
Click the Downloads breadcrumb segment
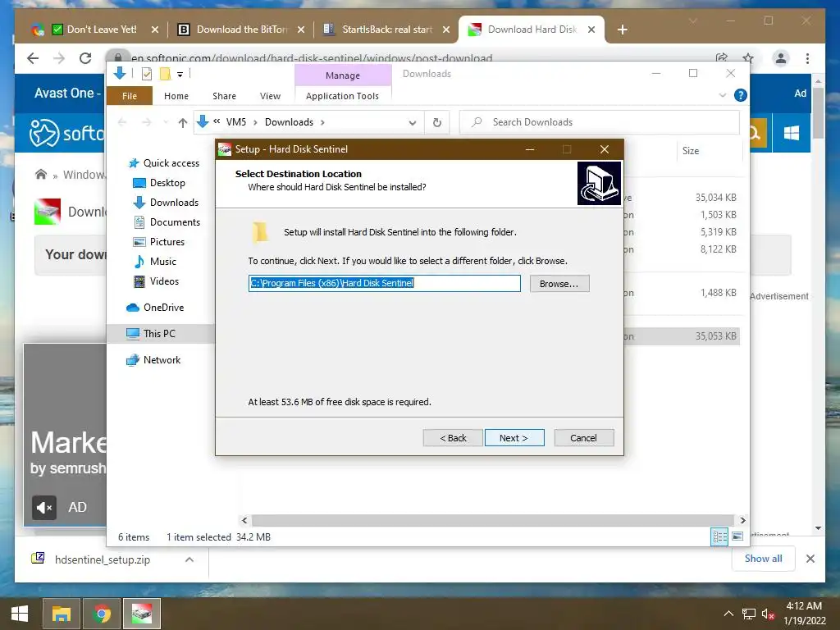tap(289, 122)
